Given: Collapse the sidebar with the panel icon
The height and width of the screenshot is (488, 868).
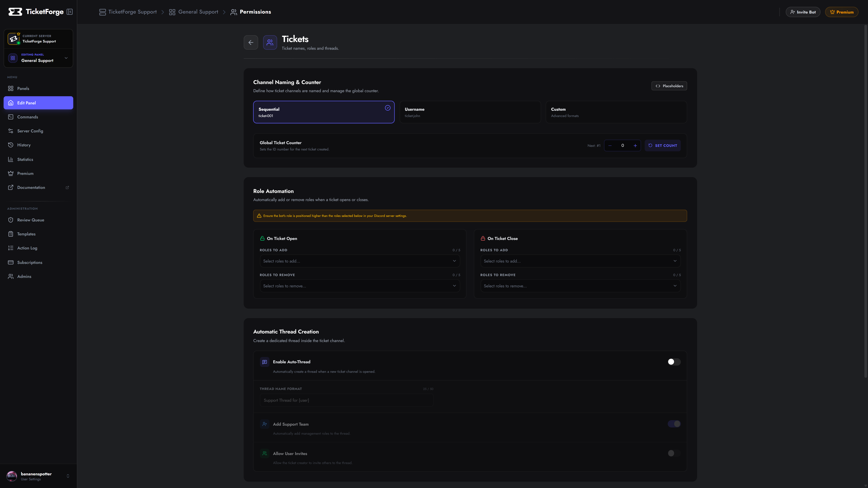Looking at the screenshot, I should pos(70,12).
